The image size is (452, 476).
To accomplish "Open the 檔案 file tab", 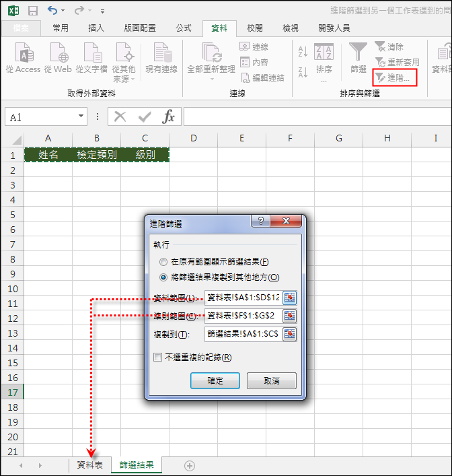I will pos(21,28).
